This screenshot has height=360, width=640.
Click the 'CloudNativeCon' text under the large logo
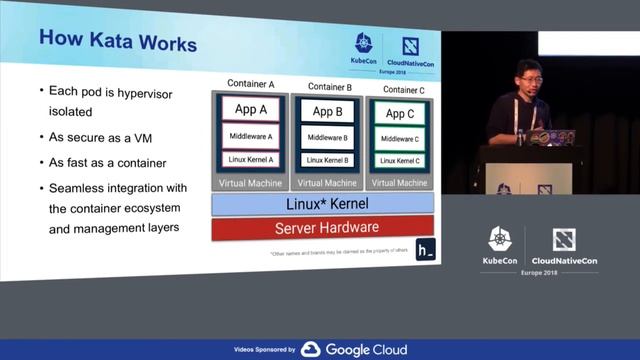[564, 261]
